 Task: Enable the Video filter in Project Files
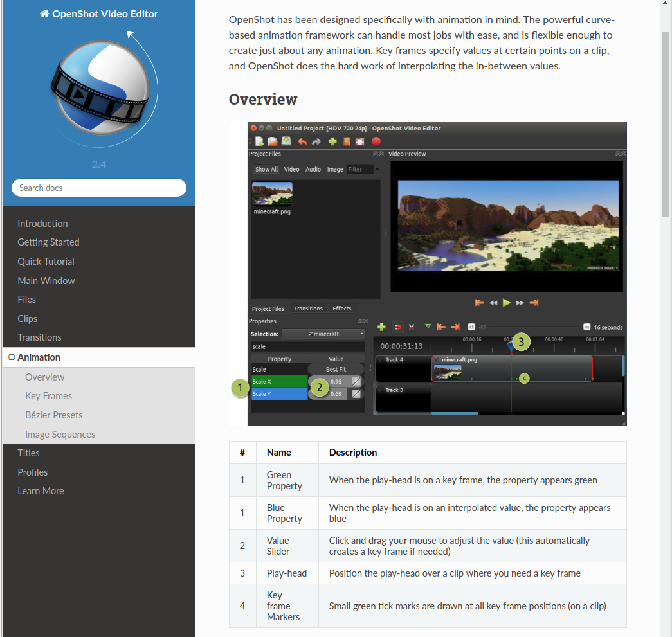click(291, 168)
